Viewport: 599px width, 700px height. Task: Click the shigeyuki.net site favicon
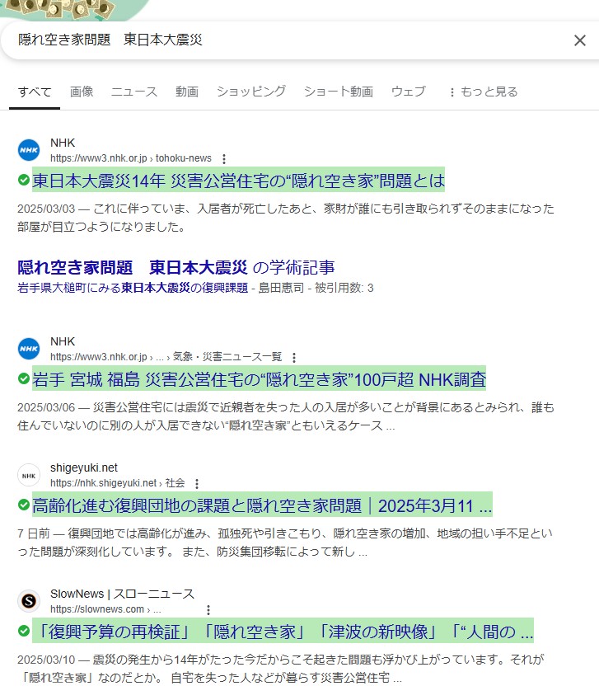29,475
